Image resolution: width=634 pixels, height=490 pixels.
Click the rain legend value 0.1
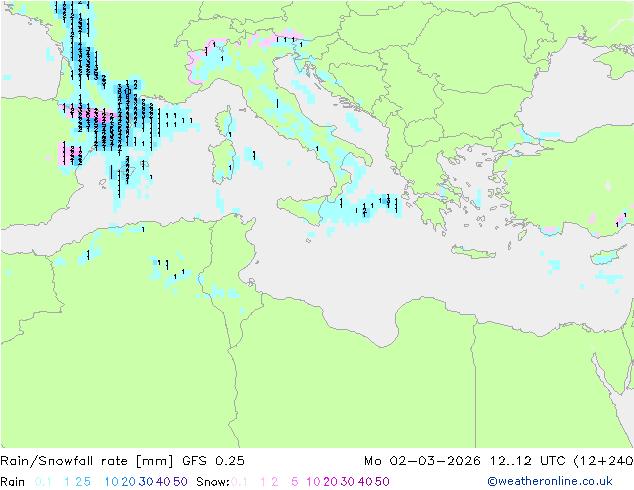coord(43,482)
